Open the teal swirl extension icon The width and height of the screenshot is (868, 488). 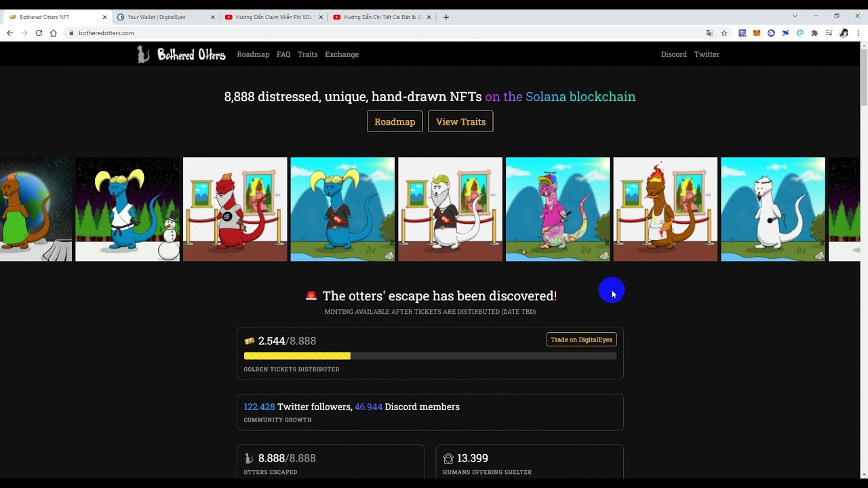(x=800, y=33)
